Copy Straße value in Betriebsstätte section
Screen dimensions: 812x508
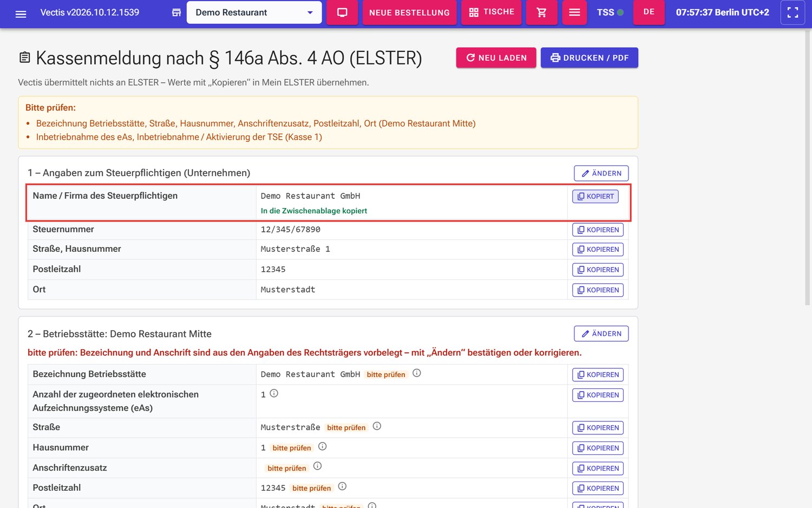tap(598, 428)
